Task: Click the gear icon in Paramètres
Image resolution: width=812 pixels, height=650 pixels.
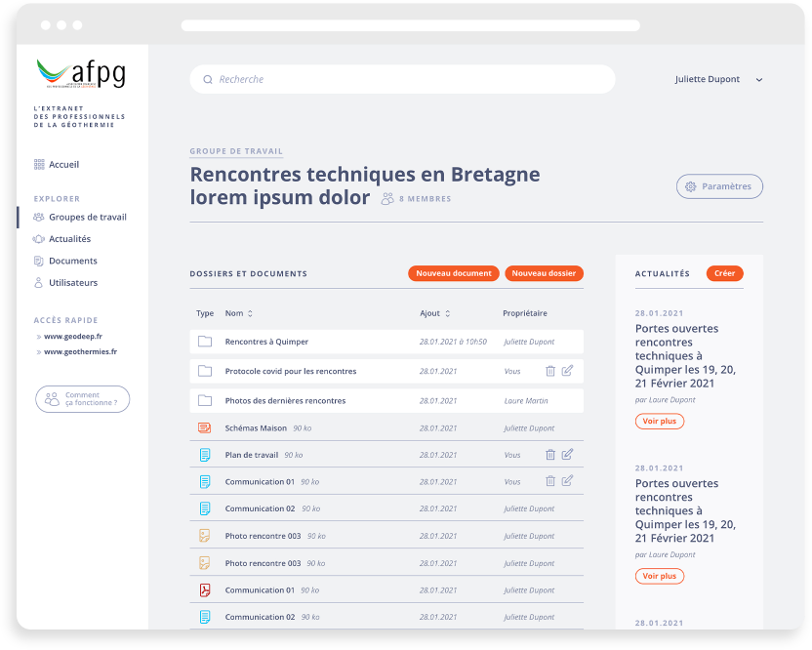Action: click(690, 186)
